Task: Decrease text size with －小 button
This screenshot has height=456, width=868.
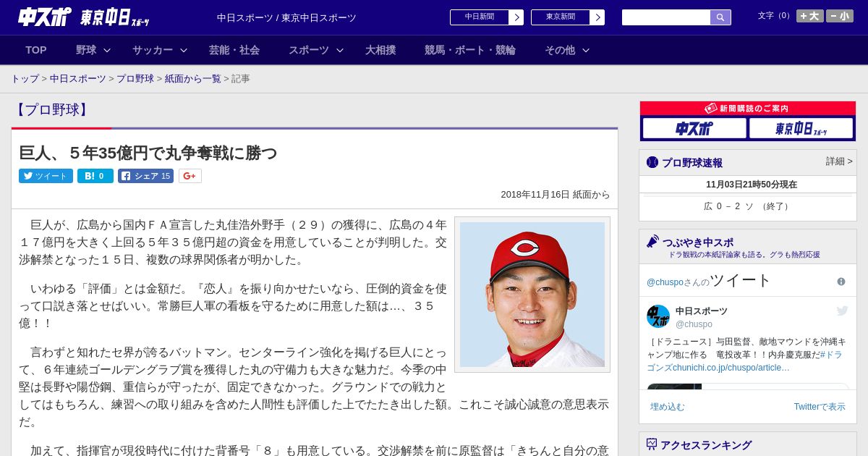Action: coord(840,16)
